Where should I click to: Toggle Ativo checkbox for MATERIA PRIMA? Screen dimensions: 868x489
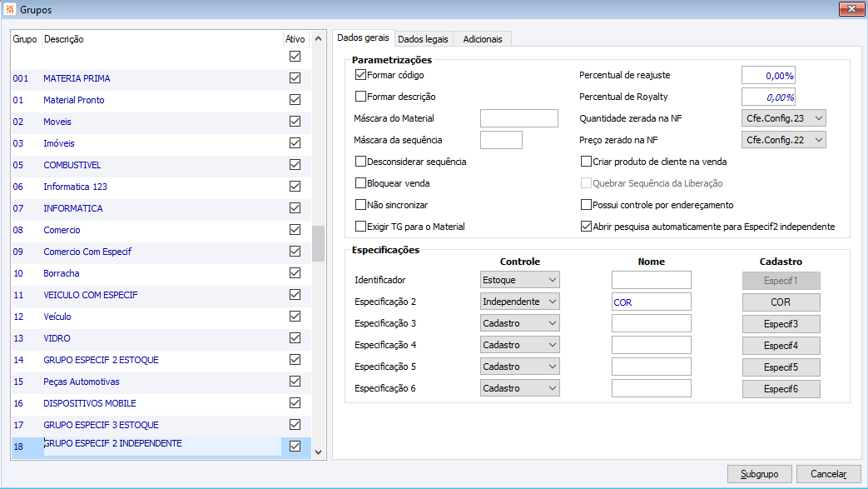(x=295, y=78)
